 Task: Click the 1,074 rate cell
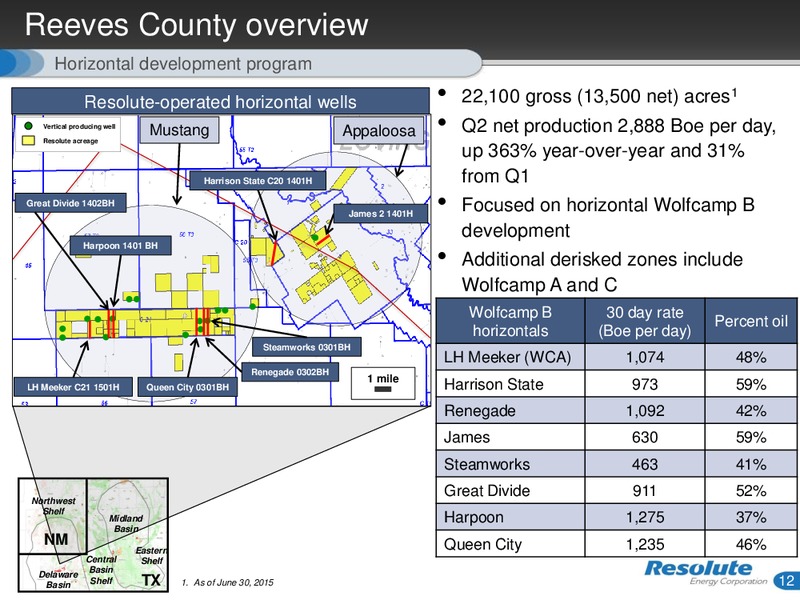pos(645,357)
